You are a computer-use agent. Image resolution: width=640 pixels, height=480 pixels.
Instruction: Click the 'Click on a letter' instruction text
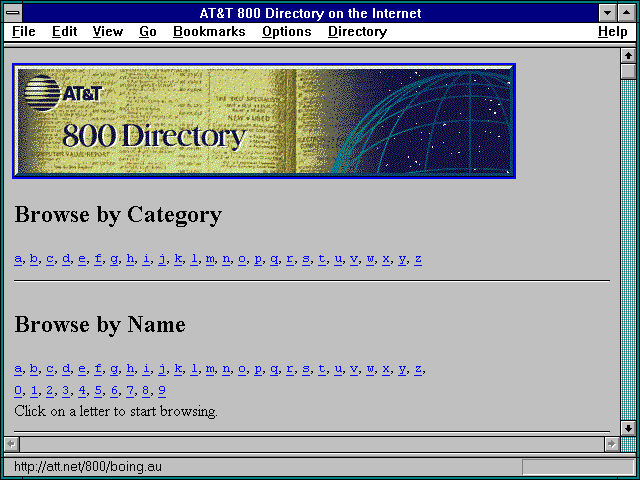point(116,411)
